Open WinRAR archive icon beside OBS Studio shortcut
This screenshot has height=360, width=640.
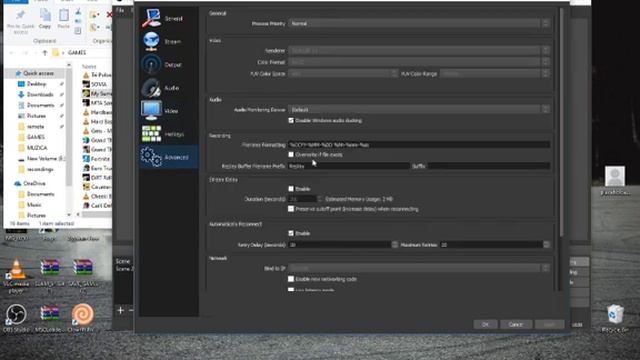click(50, 317)
